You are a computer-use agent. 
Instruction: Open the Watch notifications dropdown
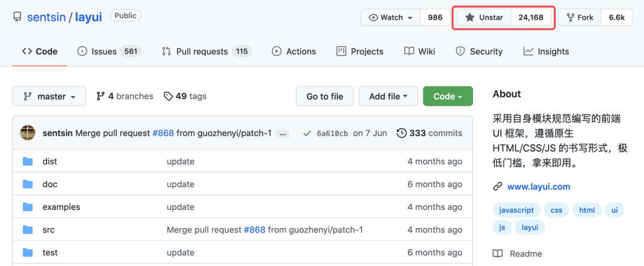point(391,17)
